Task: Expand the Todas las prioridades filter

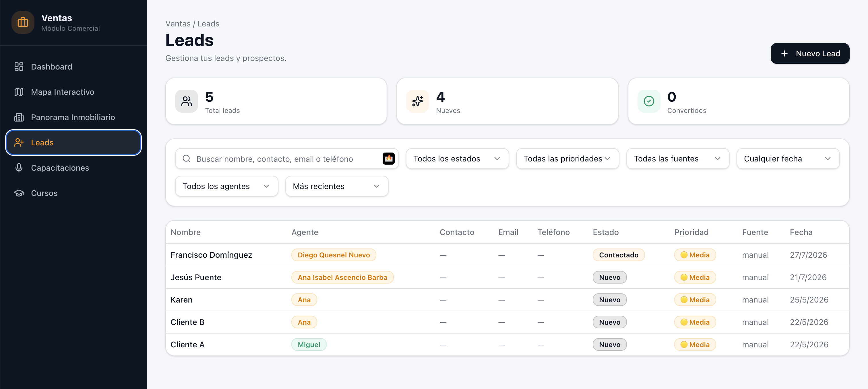Action: tap(567, 159)
